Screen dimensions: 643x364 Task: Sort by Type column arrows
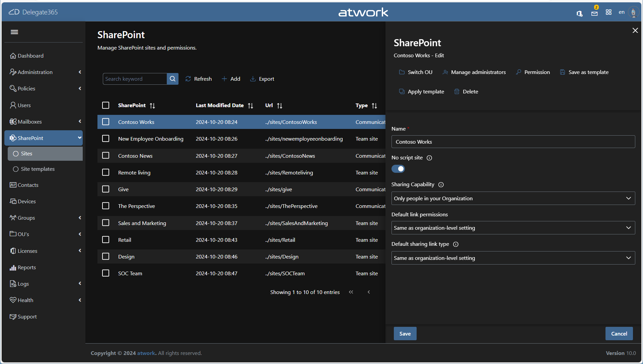point(374,105)
